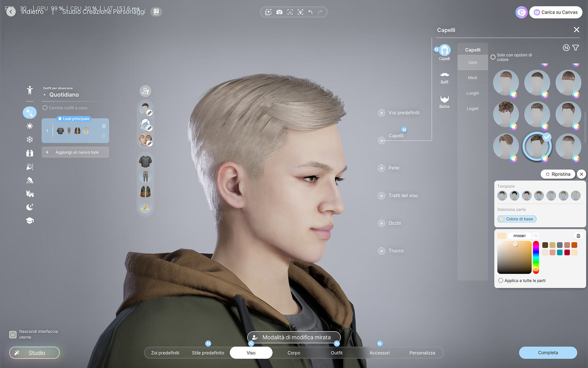Expand the Trucco section
Screen dimensions: 588x368
coord(381,251)
